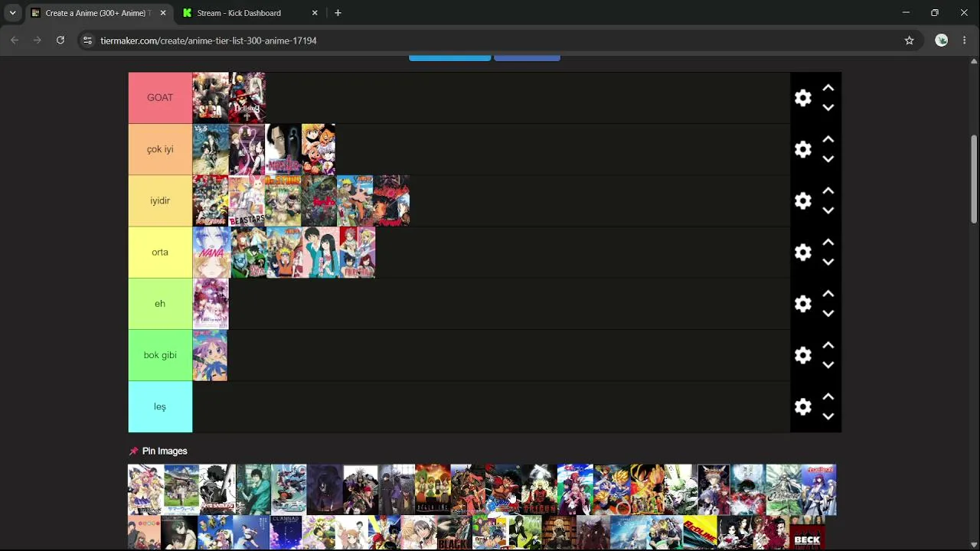Select the Monster poster in çok iyi tier
Viewport: 980px width, 551px height.
click(283, 149)
